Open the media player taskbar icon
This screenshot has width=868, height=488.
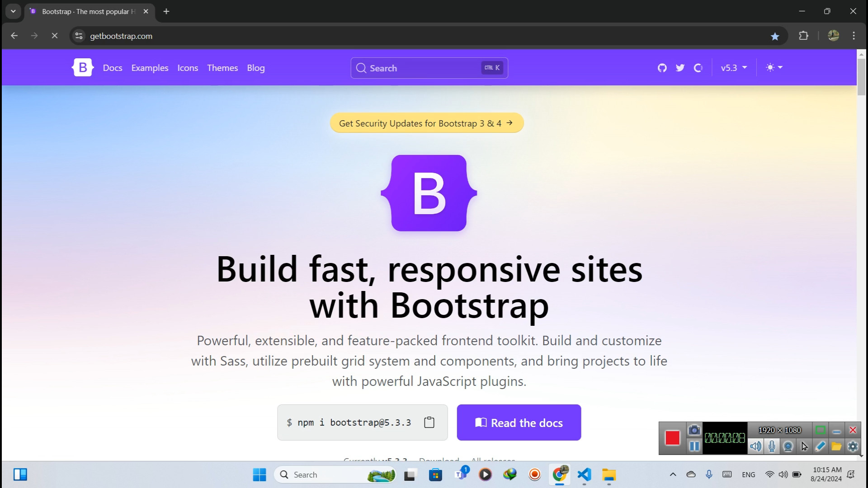pyautogui.click(x=485, y=474)
